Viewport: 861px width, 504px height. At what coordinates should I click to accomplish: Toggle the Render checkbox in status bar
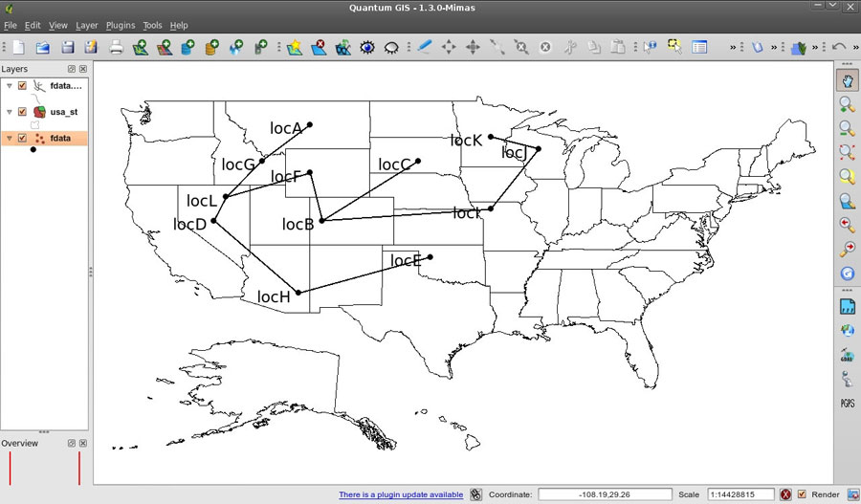pos(802,494)
